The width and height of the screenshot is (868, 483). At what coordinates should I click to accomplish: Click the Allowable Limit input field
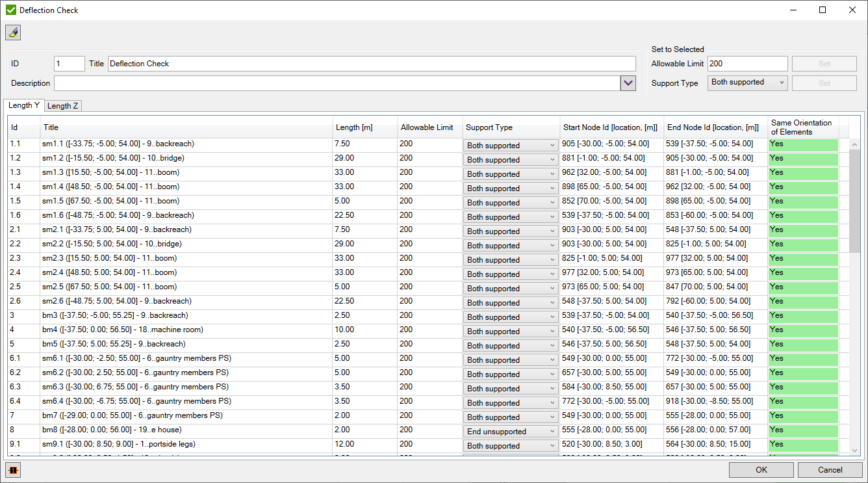747,64
